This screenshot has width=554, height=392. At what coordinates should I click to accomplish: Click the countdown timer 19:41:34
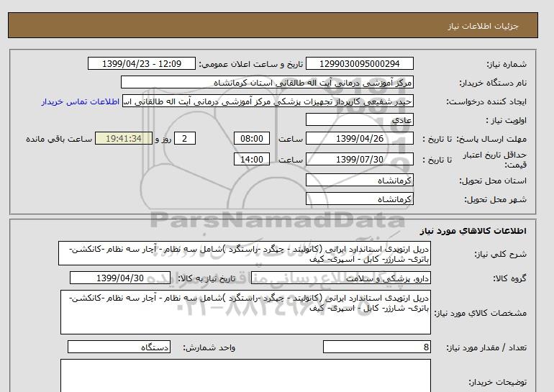coord(124,138)
